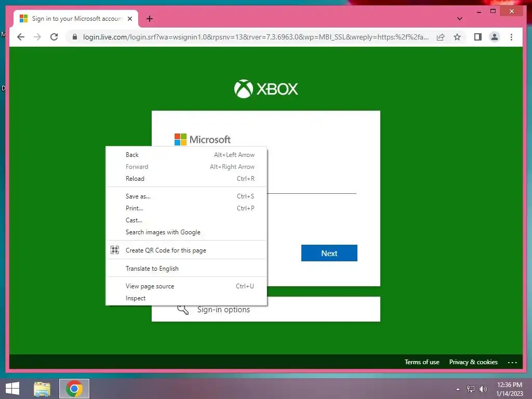Open the Windows Start button

12,389
